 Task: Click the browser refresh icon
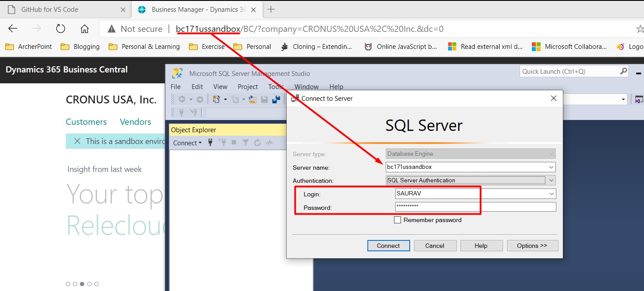pyautogui.click(x=60, y=28)
